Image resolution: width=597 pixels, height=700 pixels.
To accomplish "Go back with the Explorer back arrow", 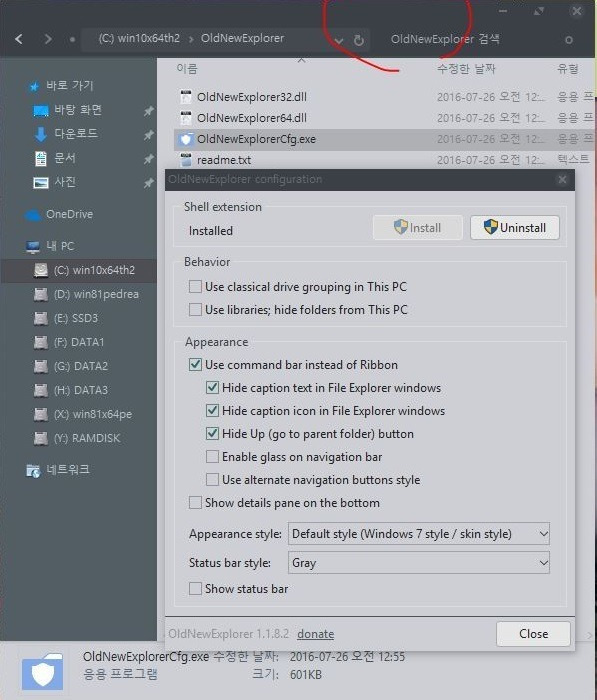I will (x=19, y=39).
